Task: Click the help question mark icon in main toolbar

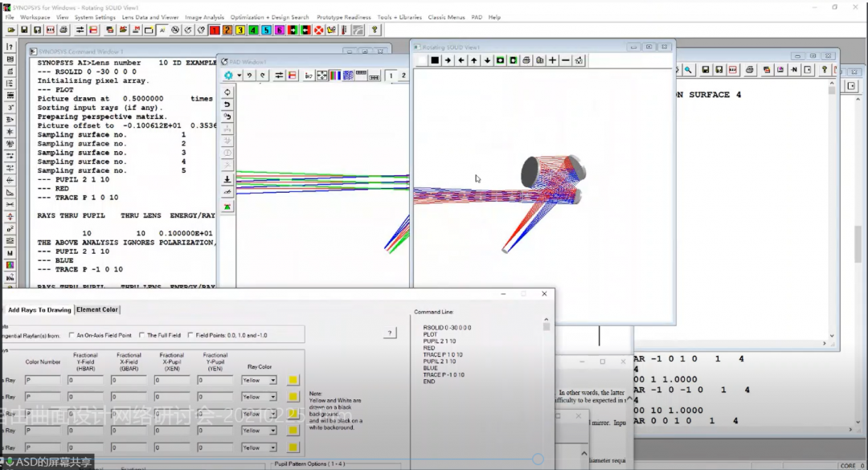Action: [375, 30]
